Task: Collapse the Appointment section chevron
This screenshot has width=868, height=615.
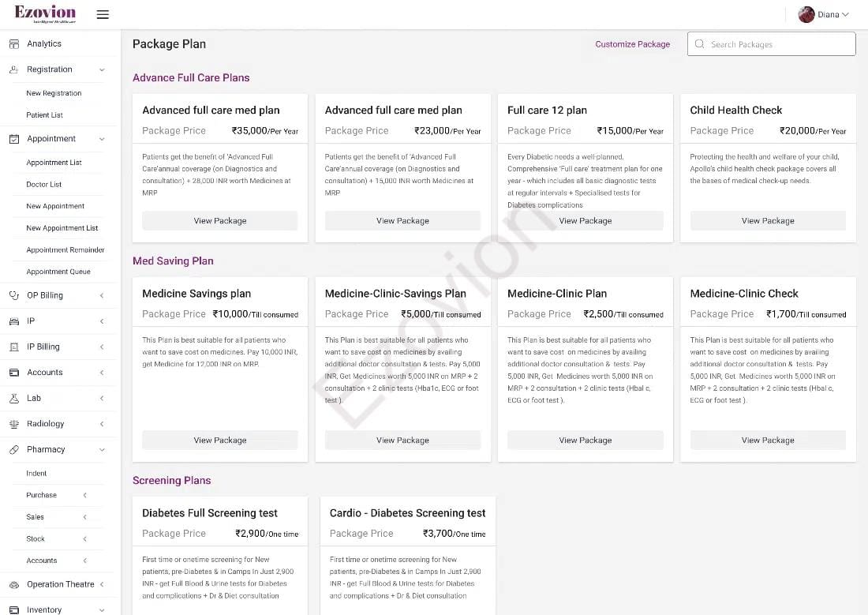Action: (102, 139)
